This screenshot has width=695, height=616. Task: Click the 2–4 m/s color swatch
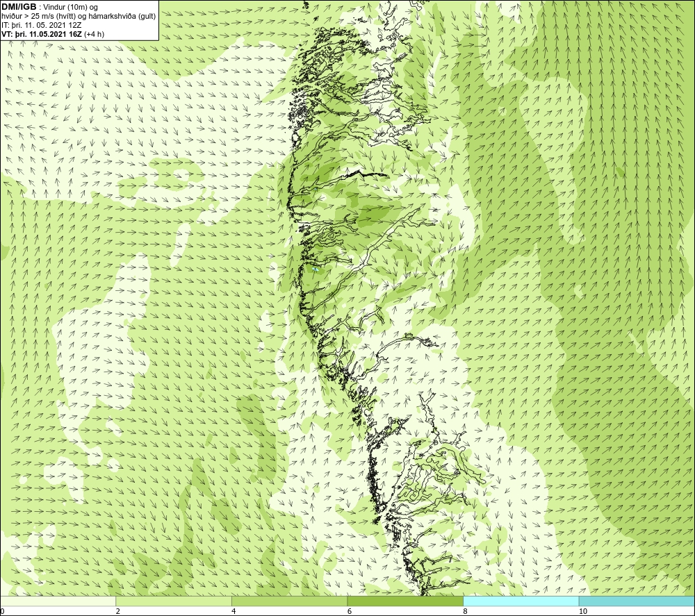click(x=174, y=601)
